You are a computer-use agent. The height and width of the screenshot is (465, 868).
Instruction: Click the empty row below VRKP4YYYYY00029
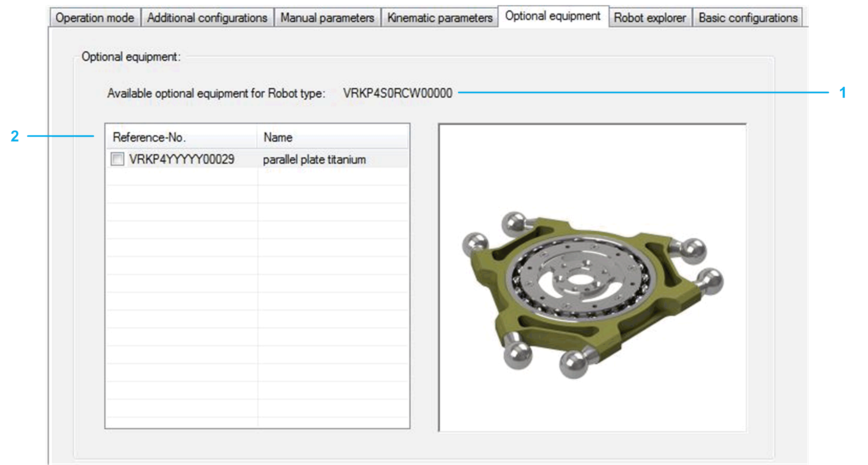click(182, 177)
